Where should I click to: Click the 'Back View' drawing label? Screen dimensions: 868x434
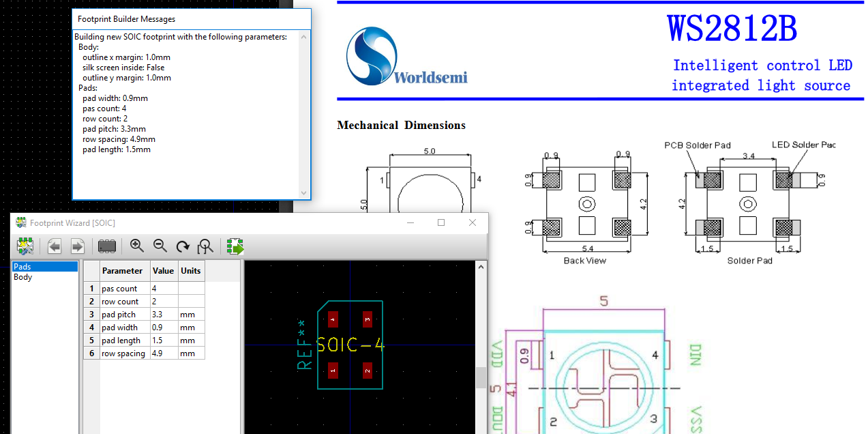click(584, 261)
